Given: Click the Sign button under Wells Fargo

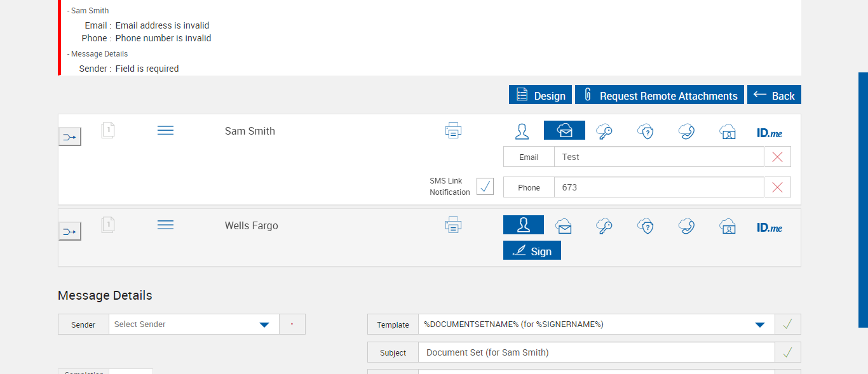Looking at the screenshot, I should click(x=532, y=251).
